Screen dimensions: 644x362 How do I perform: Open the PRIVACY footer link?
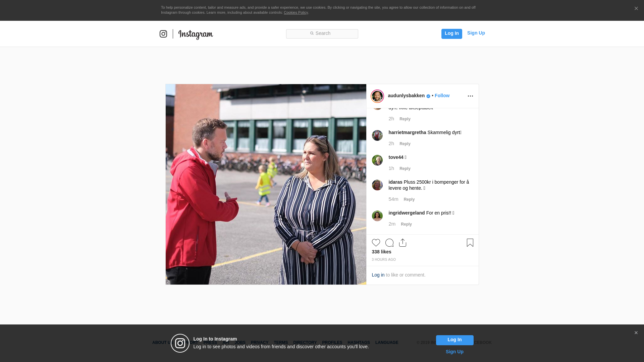coord(260,343)
